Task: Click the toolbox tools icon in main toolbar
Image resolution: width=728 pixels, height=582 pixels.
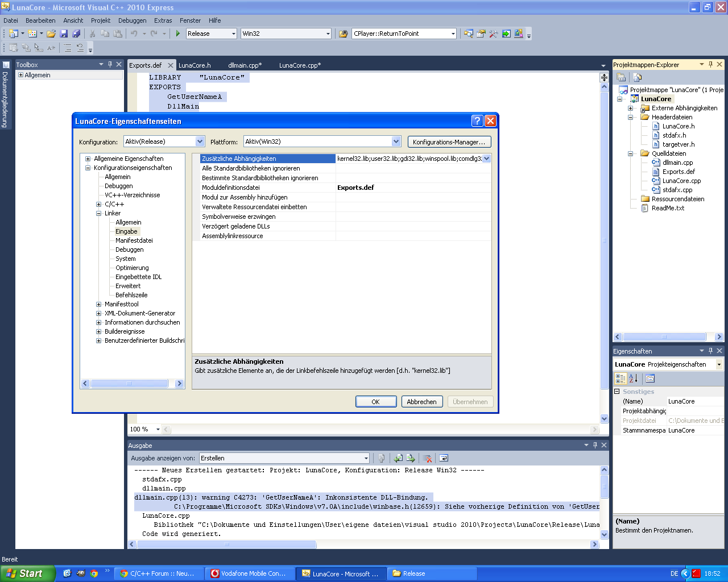Action: tap(493, 34)
